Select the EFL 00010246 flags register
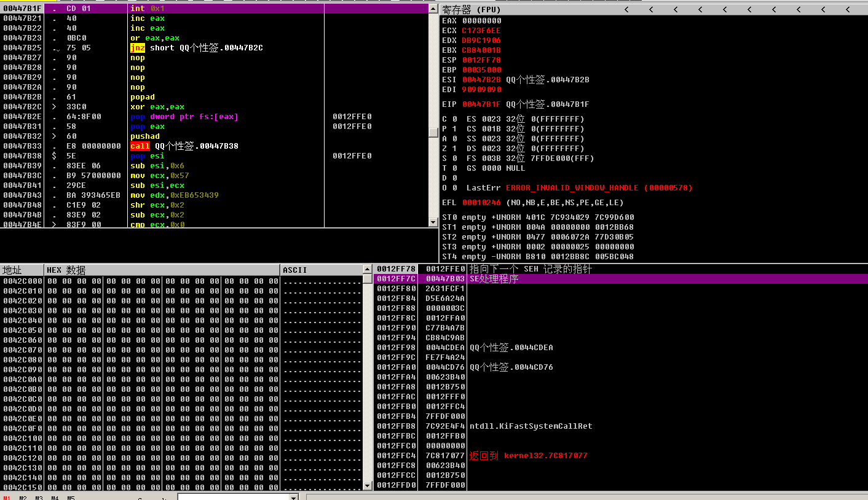868x500 pixels. [x=533, y=203]
